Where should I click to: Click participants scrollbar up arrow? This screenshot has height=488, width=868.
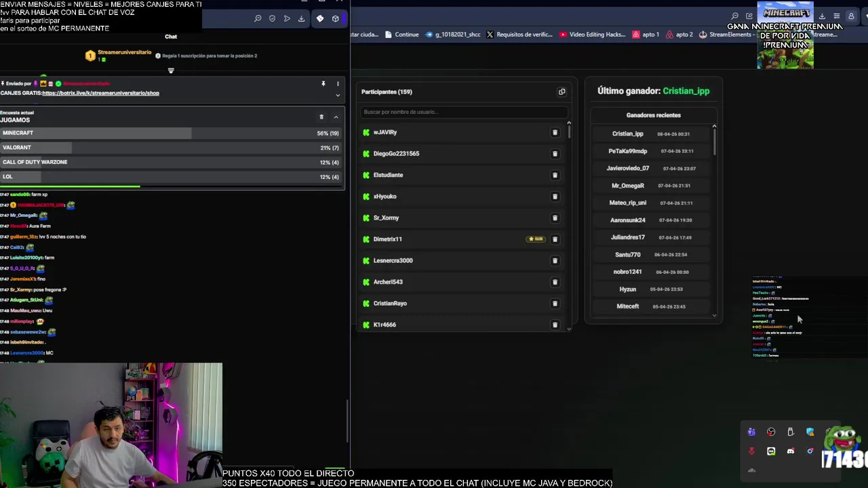tap(568, 123)
